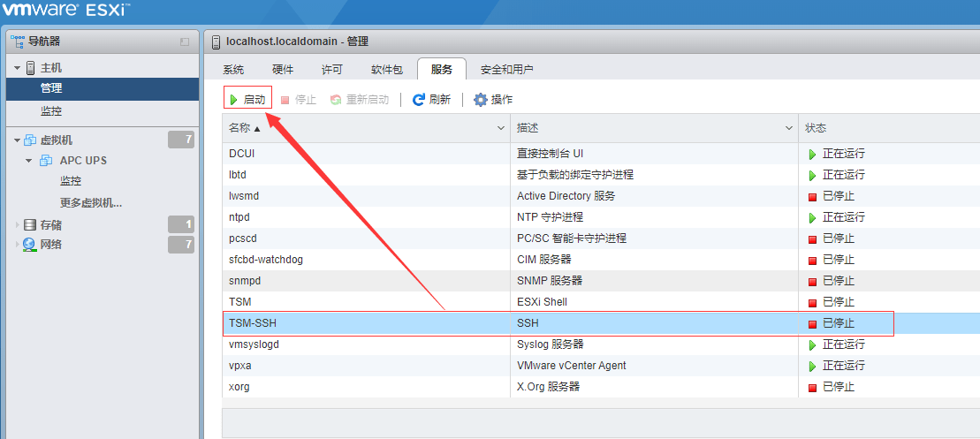Click the running status icon for lbtd
Screen dimensions: 980x439
812,176
